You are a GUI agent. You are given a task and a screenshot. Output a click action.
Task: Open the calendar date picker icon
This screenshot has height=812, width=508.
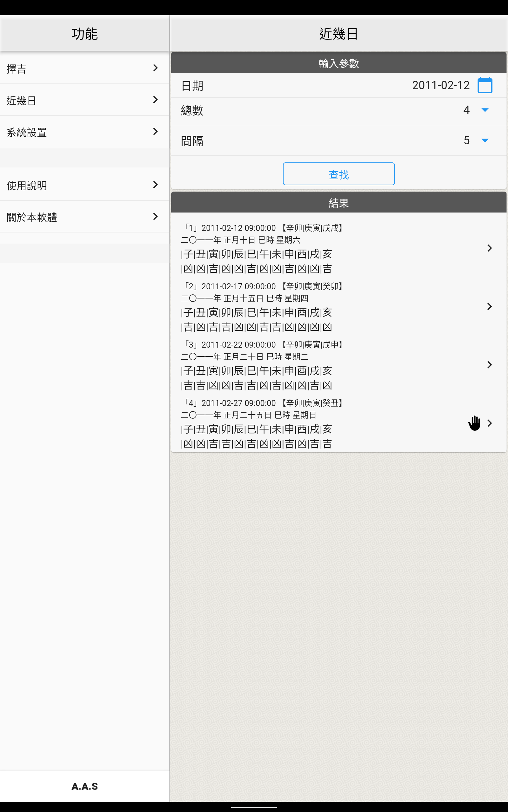coord(485,85)
